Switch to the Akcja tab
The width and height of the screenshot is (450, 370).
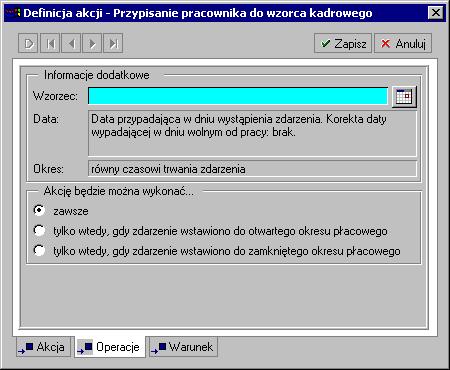[x=44, y=347]
